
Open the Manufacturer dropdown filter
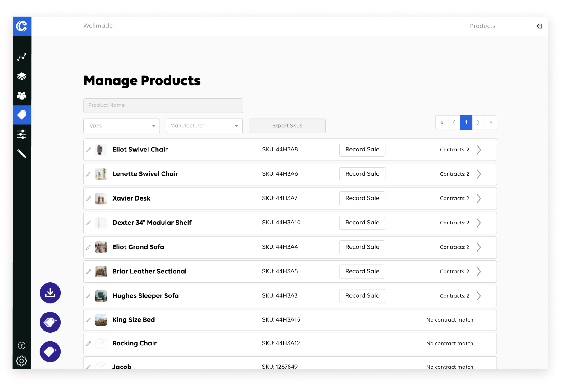pyautogui.click(x=204, y=126)
